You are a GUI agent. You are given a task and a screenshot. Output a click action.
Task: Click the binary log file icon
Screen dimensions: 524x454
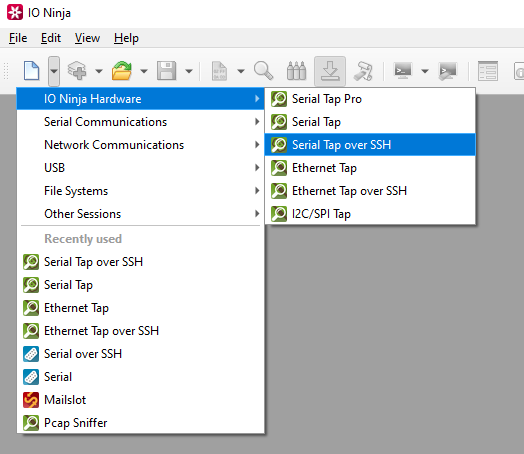[219, 71]
